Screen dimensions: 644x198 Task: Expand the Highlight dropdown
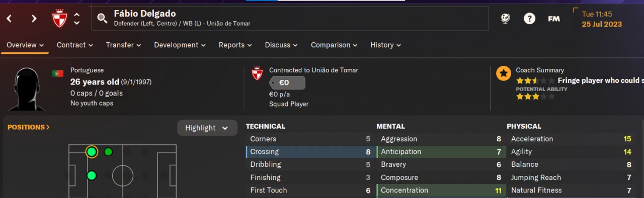coord(207,128)
